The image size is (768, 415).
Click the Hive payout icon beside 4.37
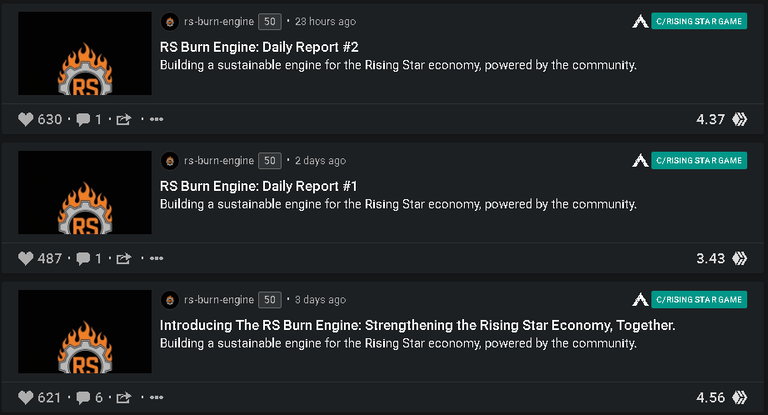pos(740,119)
